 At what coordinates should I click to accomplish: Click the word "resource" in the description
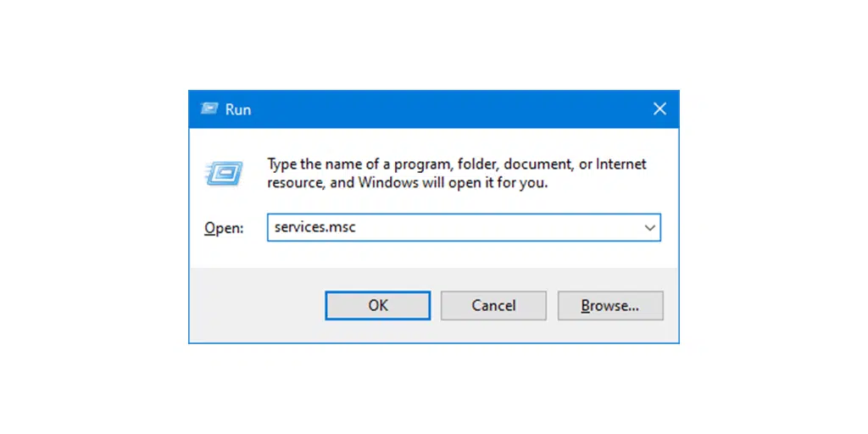coord(293,182)
